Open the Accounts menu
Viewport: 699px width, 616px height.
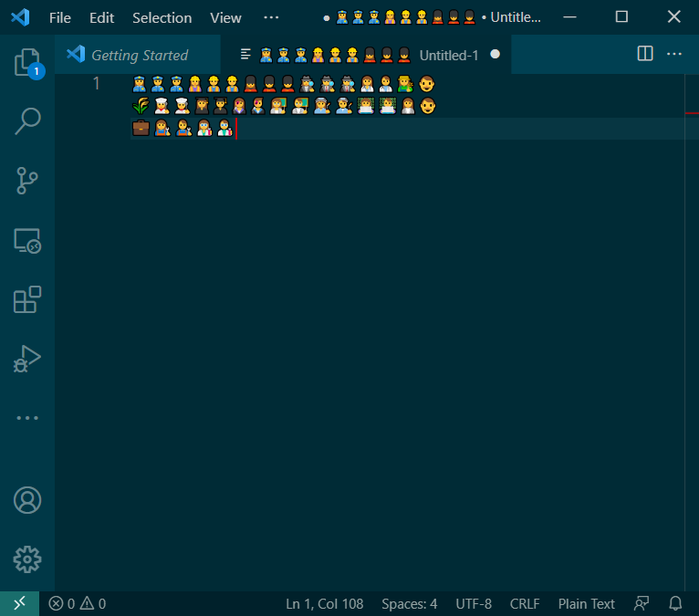27,500
